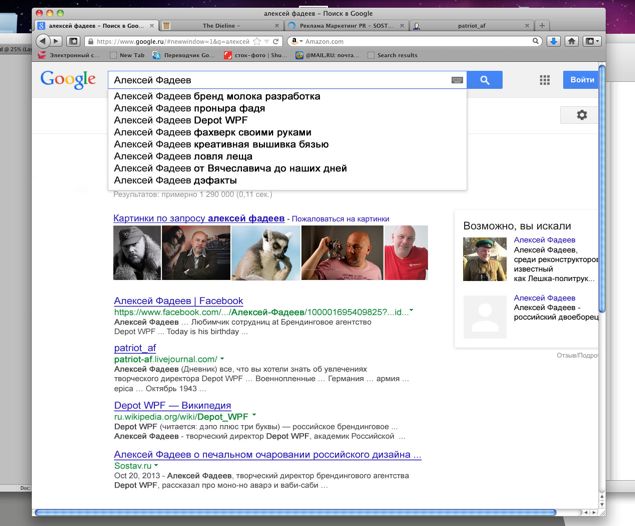Open the soldier photo in Возможно, вы искали

pos(485,259)
